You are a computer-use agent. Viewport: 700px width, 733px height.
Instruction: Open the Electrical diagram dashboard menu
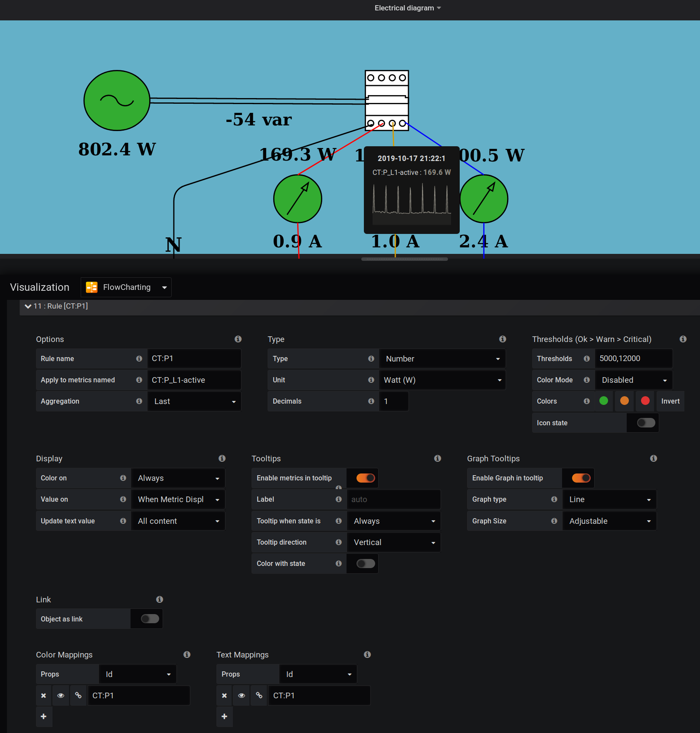point(407,8)
